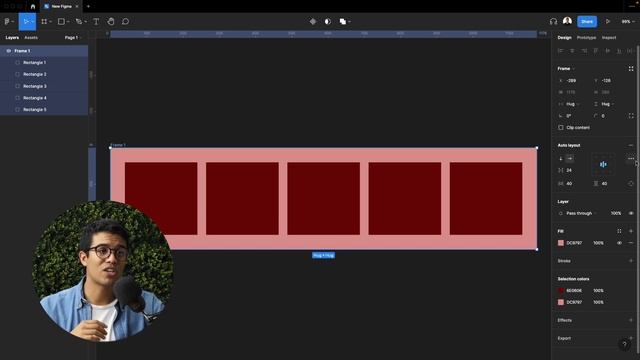
Task: Click the DC9797 Fill color swatch
Action: point(561,243)
